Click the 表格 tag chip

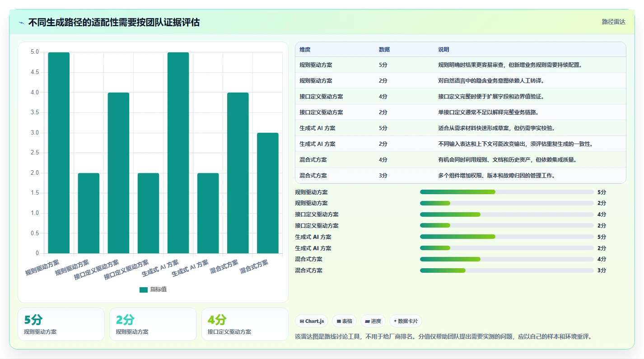coord(344,321)
